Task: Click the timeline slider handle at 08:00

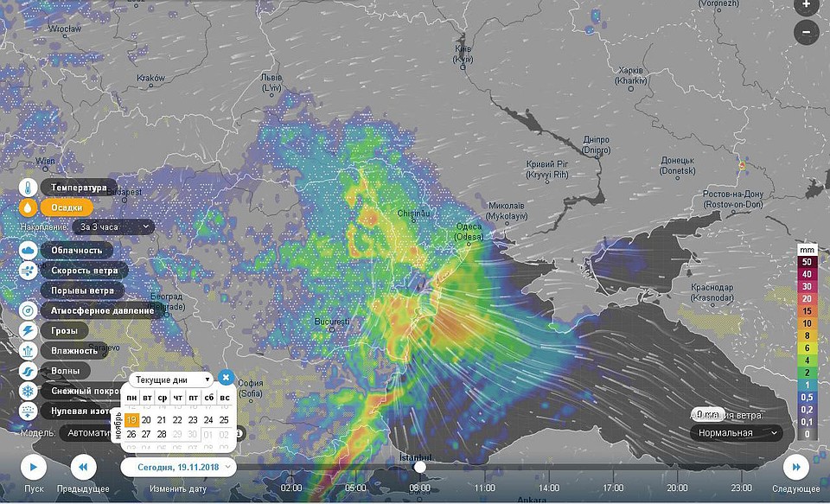Action: [420, 467]
